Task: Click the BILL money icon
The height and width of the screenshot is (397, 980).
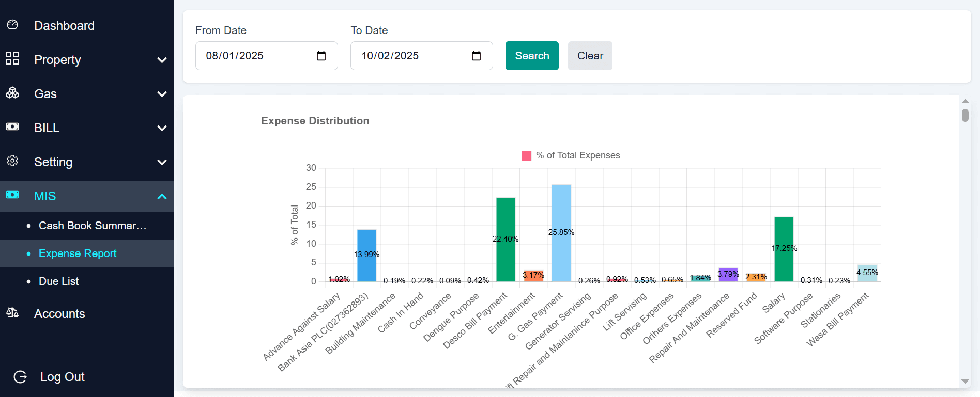Action: (12, 127)
